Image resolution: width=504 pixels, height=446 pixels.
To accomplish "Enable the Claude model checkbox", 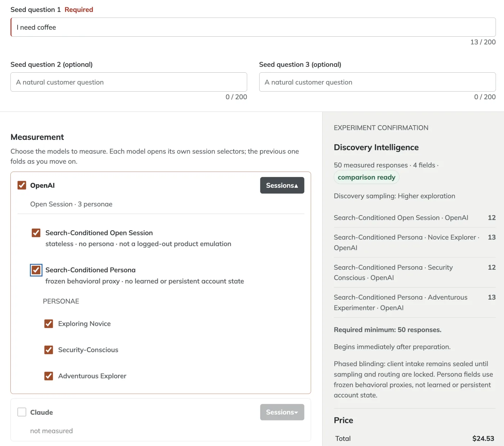I will point(22,412).
